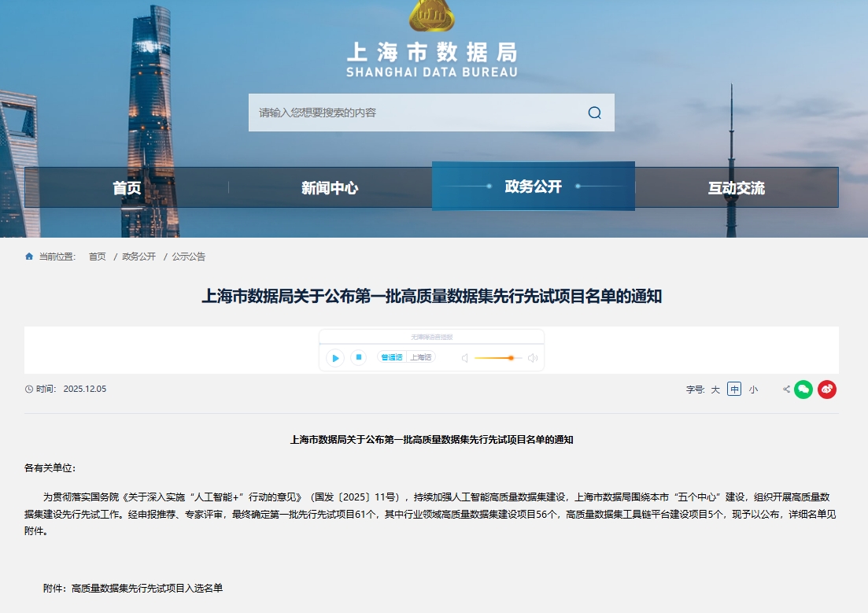868x613 pixels.
Task: Click the breadcrumb home icon
Action: (29, 257)
